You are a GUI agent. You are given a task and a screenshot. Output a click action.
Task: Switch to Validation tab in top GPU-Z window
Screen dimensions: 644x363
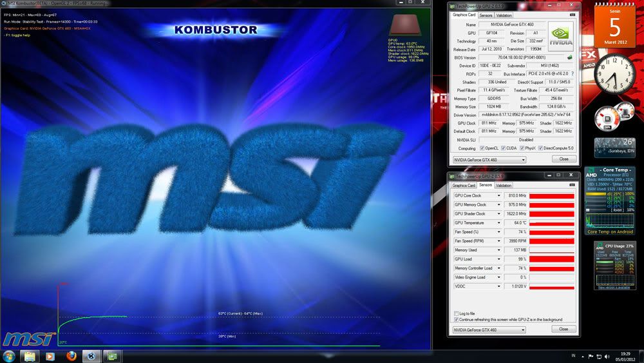pos(504,15)
